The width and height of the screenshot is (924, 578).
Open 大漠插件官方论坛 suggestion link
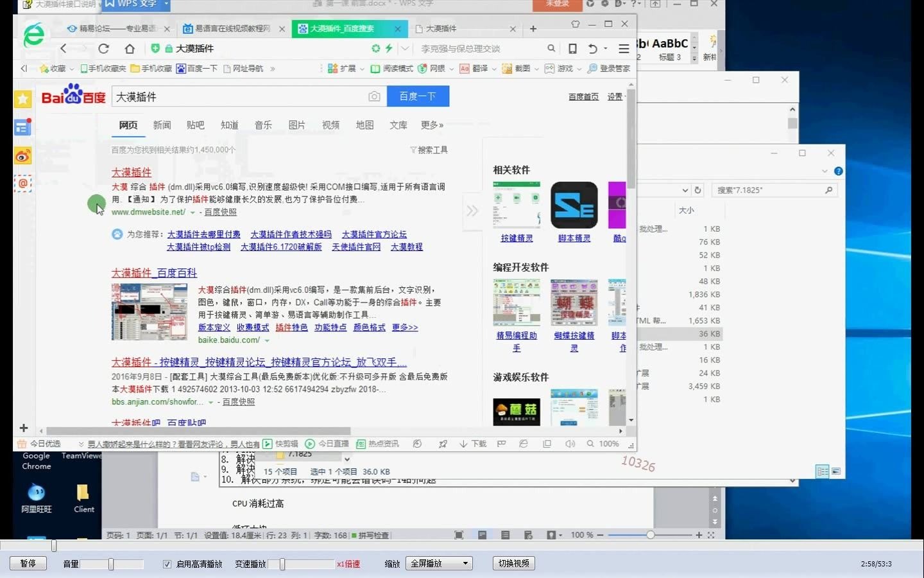pyautogui.click(x=374, y=234)
